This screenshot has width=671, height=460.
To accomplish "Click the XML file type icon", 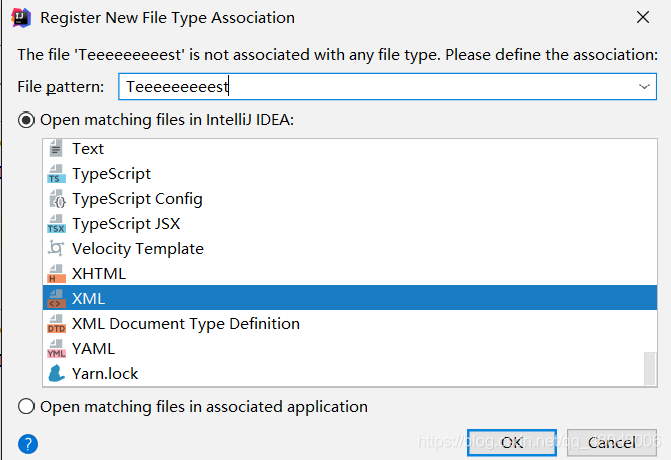I will [x=56, y=299].
